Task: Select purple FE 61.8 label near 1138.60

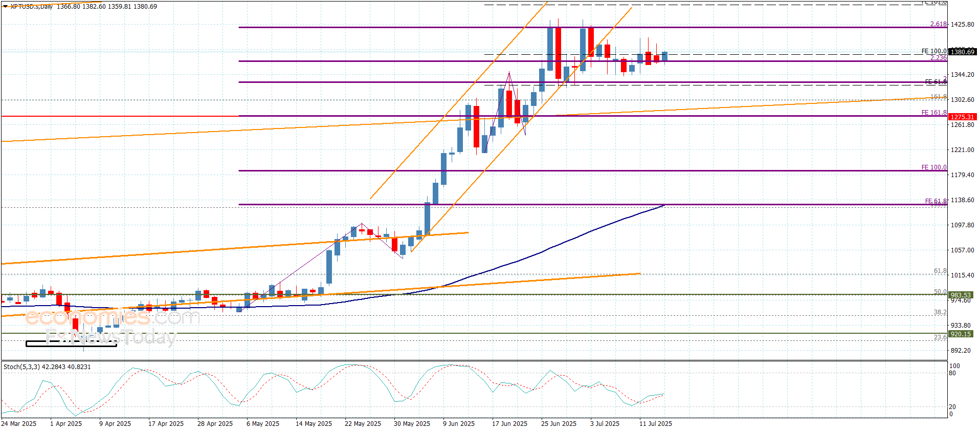Action: 936,202
